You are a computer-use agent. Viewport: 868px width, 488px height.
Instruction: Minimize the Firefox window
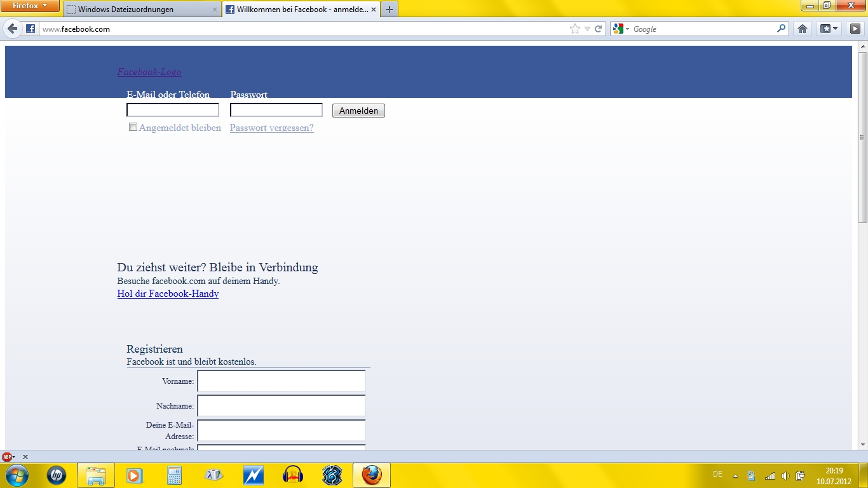coord(810,6)
